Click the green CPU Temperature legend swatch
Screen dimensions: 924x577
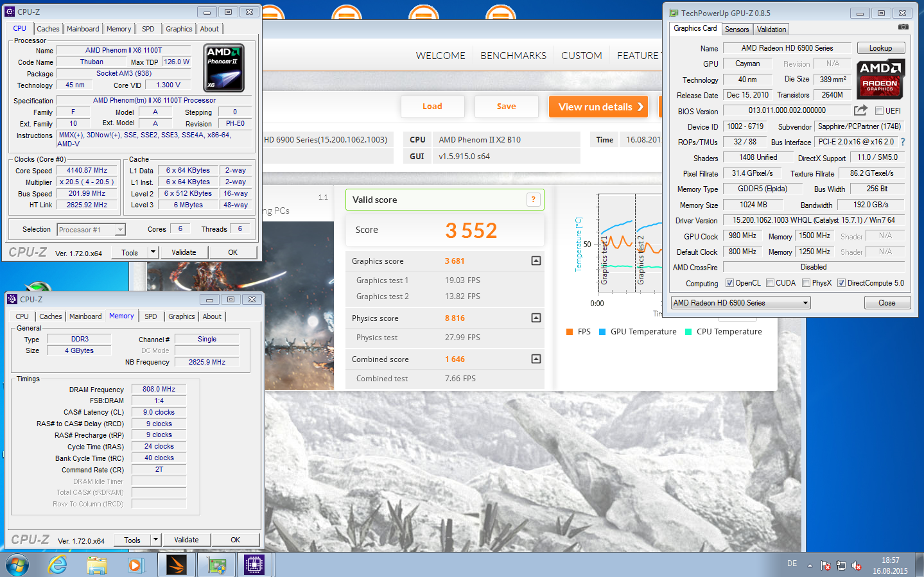pyautogui.click(x=688, y=332)
